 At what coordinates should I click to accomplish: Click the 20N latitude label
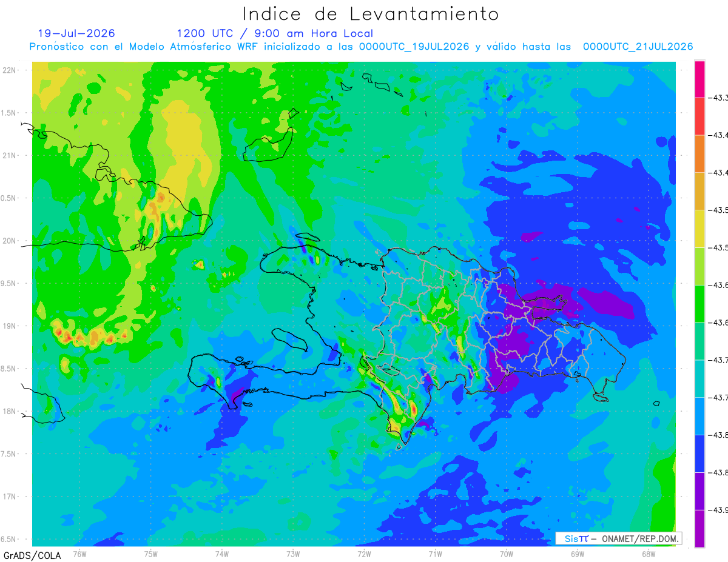[x=9, y=241]
